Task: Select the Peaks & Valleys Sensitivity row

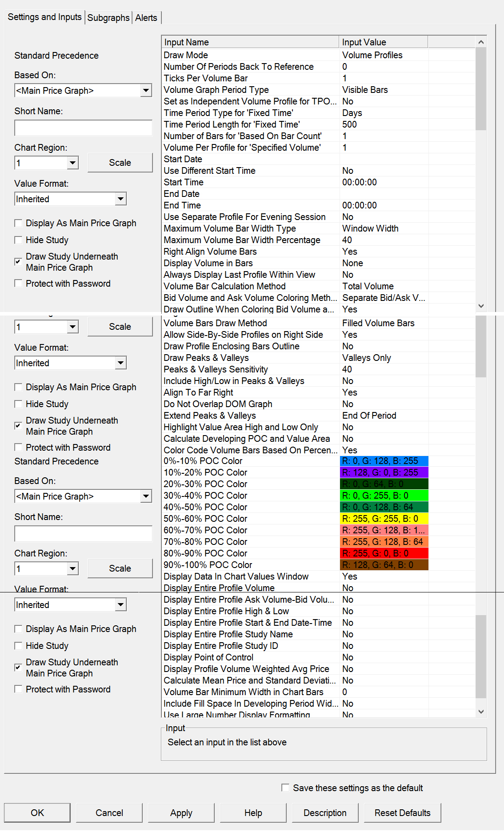Action: (318, 369)
